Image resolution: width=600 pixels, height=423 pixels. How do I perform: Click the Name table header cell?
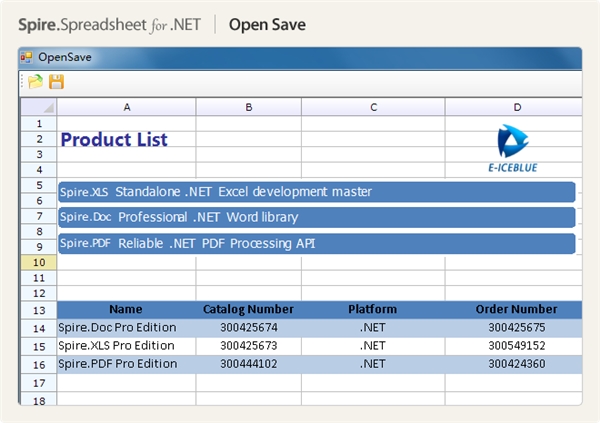pyautogui.click(x=126, y=309)
